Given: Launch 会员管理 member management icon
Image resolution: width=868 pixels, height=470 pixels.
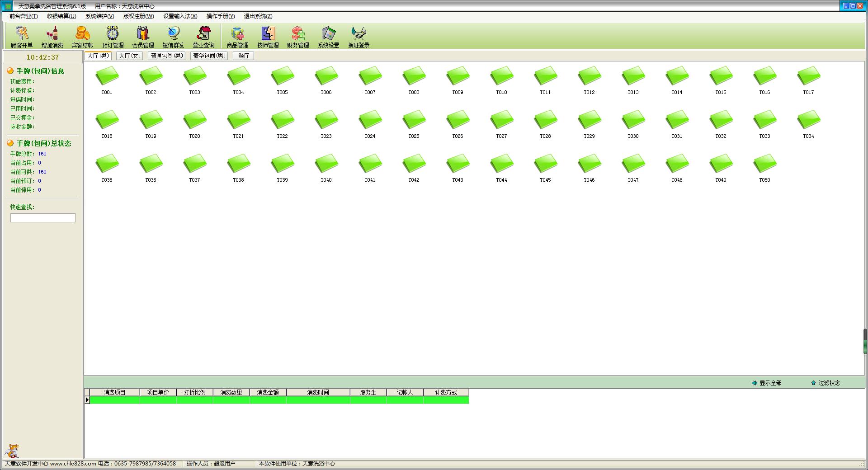Looking at the screenshot, I should coord(143,37).
